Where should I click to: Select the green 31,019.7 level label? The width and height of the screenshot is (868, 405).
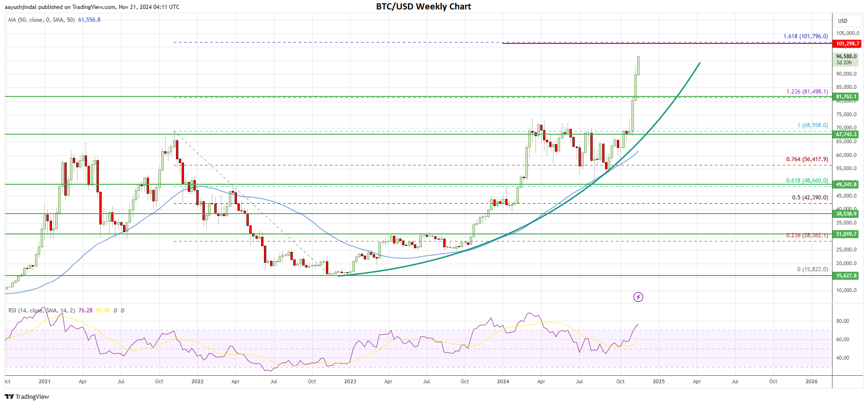pos(845,234)
